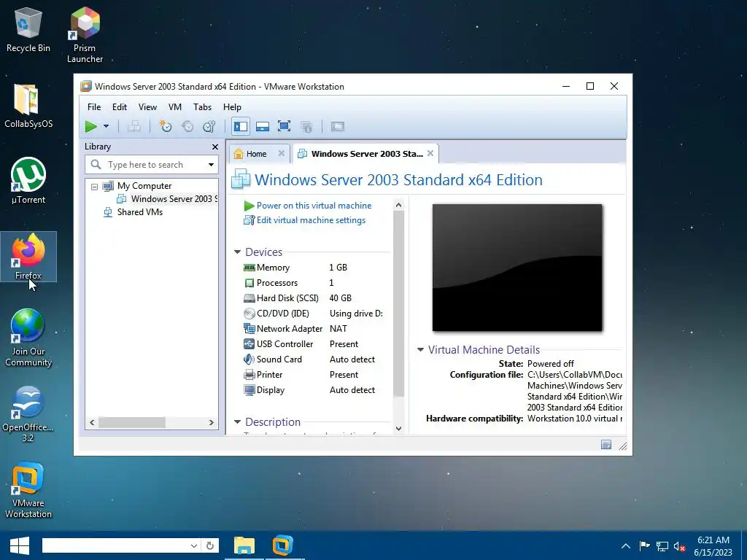Collapse the Virtual Machine Details section
This screenshot has width=747, height=560.
[420, 349]
